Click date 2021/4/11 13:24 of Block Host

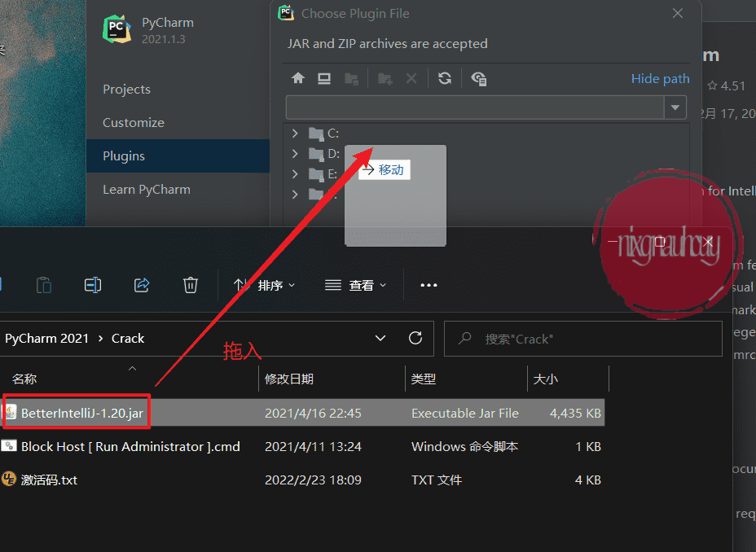tap(313, 446)
